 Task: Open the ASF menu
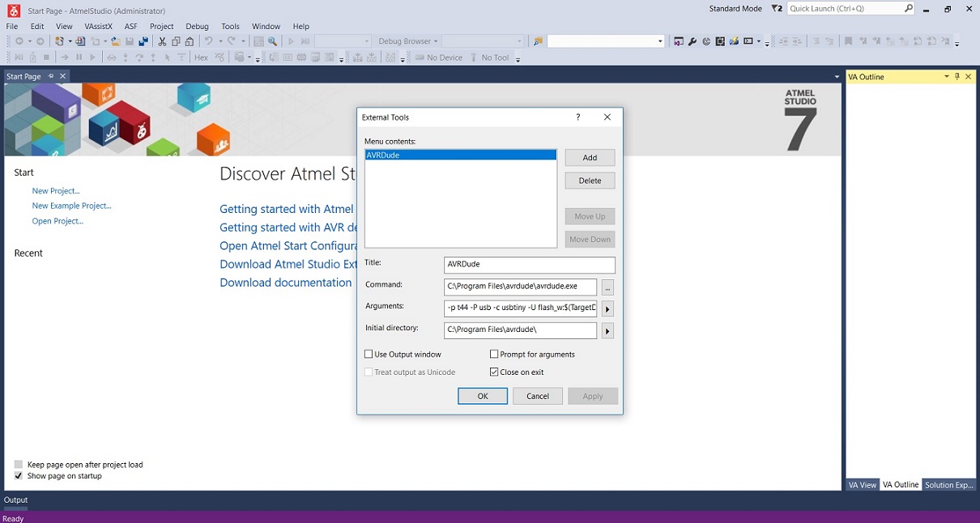tap(131, 26)
